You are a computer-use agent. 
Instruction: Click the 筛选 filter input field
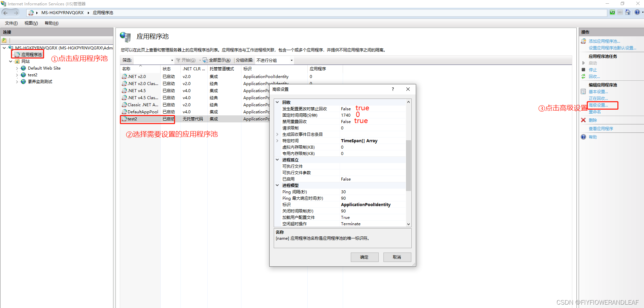click(x=151, y=60)
